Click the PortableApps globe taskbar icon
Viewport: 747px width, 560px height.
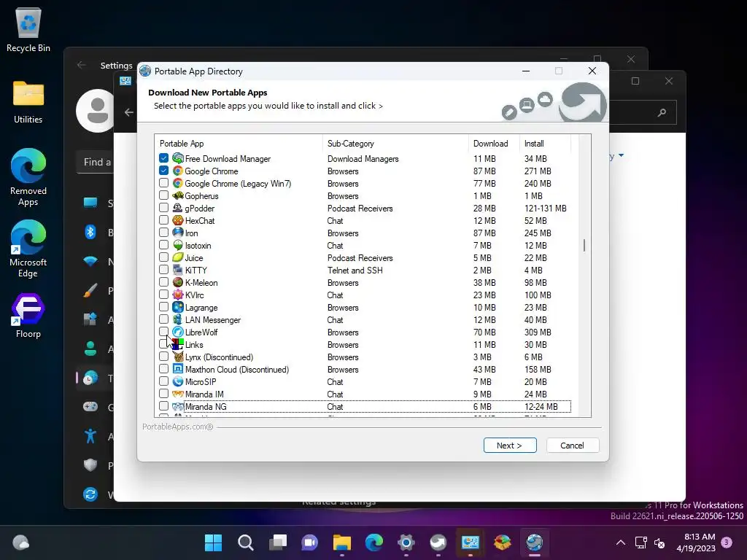[x=535, y=542]
